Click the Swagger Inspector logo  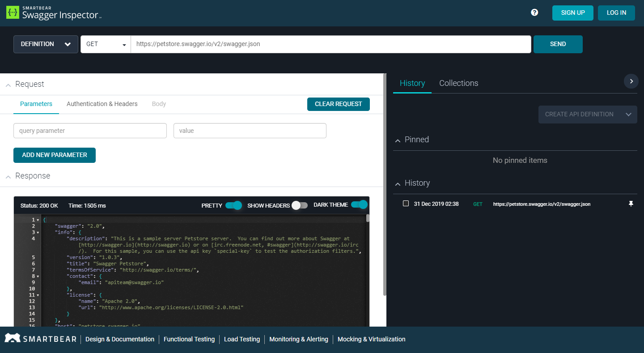tap(54, 13)
